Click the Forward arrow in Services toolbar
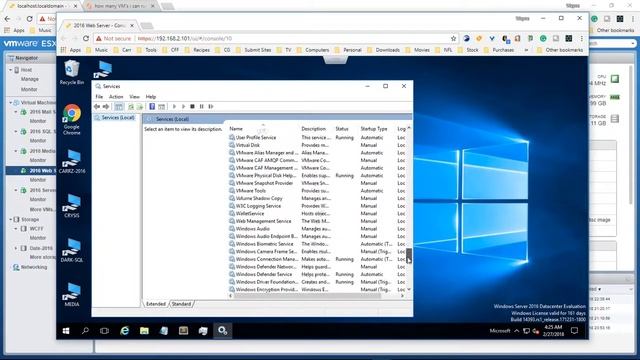This screenshot has width=640, height=360. (106, 107)
